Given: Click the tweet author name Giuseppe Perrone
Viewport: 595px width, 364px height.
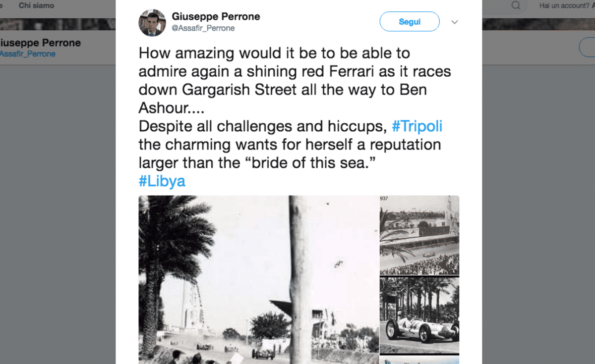Looking at the screenshot, I should pyautogui.click(x=216, y=16).
